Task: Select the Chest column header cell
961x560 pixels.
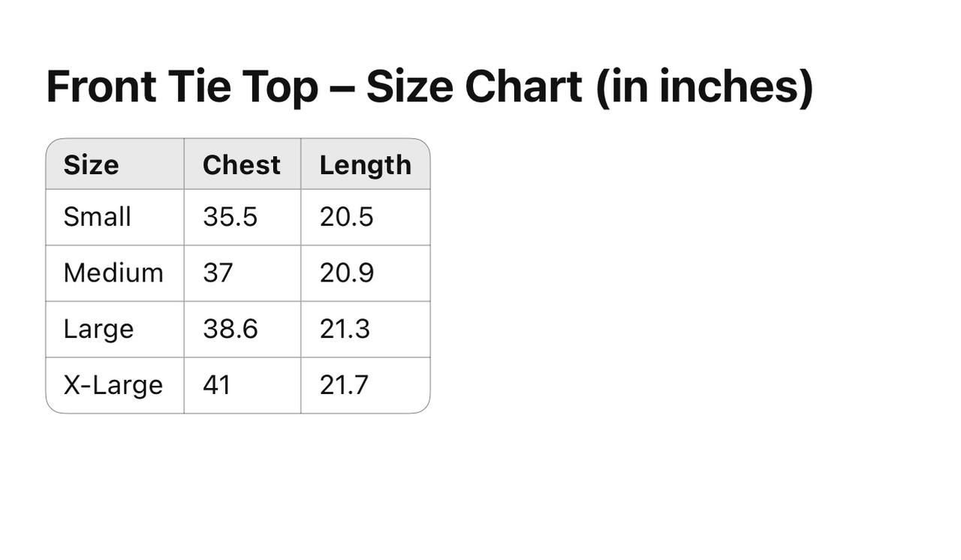Action: (x=241, y=165)
